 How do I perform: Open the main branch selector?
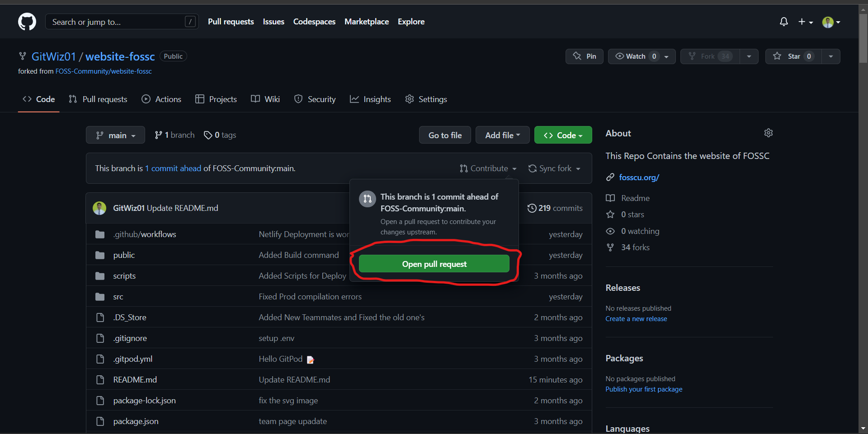point(115,135)
